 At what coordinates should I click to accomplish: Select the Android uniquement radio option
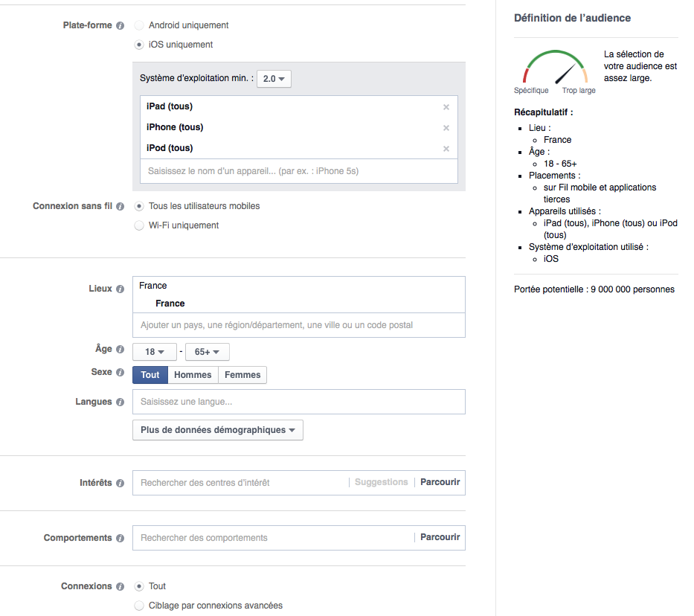[x=139, y=25]
